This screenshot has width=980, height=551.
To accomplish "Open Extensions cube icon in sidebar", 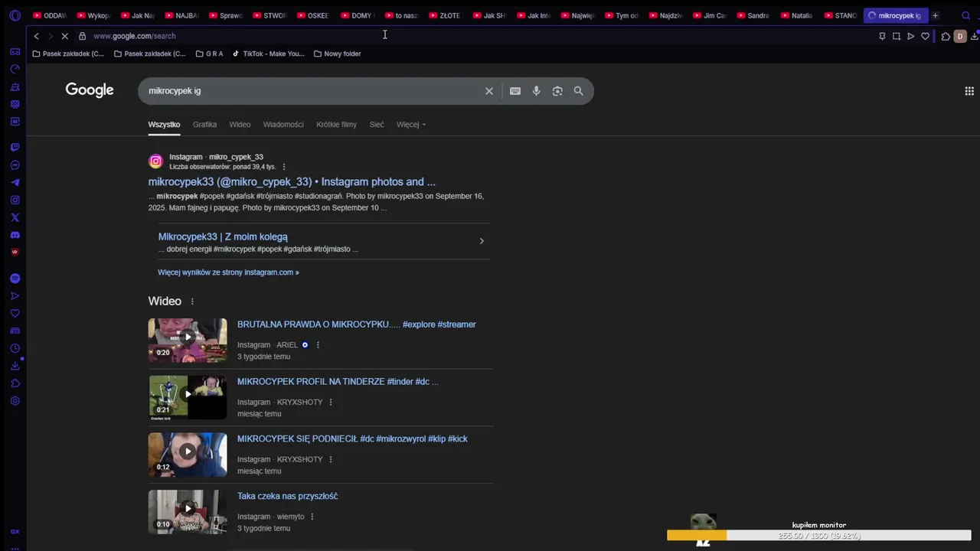I will pos(15,383).
